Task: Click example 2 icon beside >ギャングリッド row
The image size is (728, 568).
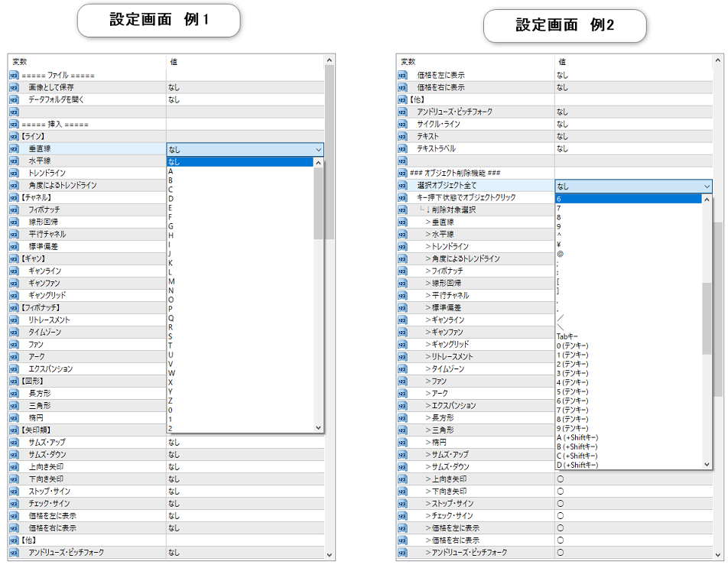Action: click(x=402, y=345)
